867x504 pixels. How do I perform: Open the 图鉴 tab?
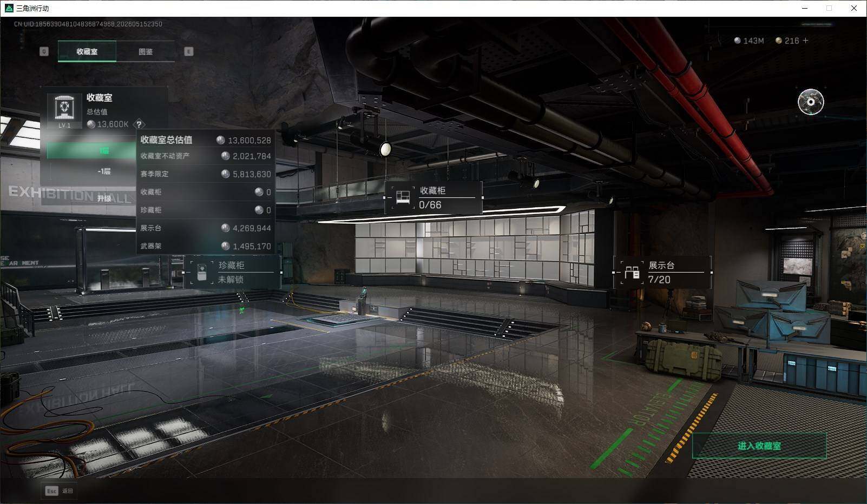146,51
